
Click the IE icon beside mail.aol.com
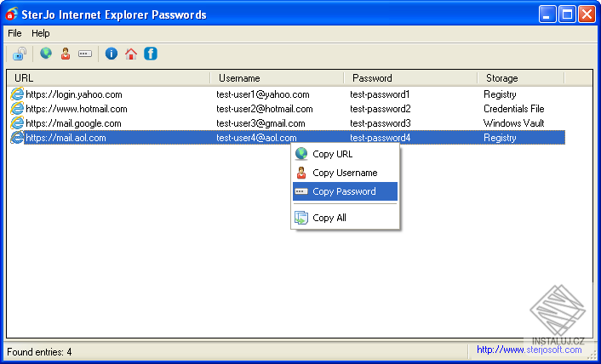[x=17, y=138]
